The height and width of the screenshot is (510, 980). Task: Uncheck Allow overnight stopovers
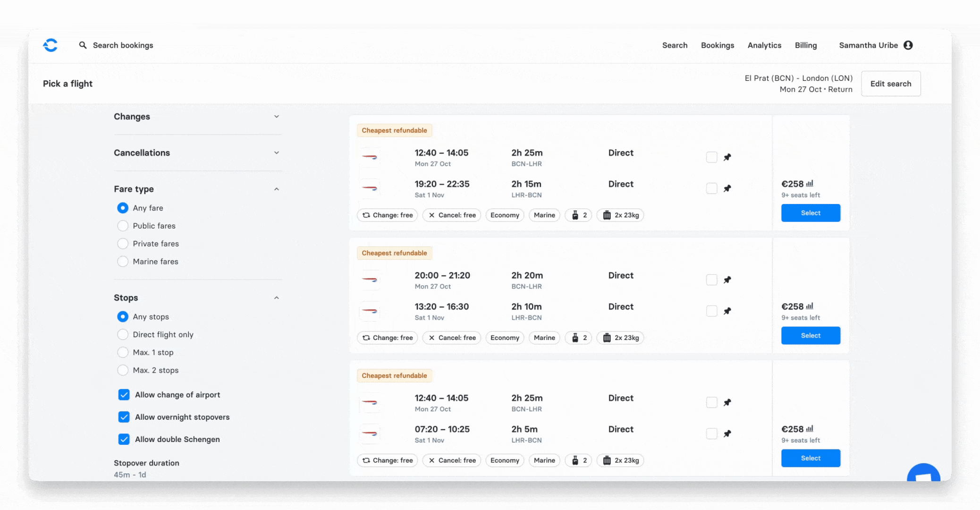tap(124, 417)
